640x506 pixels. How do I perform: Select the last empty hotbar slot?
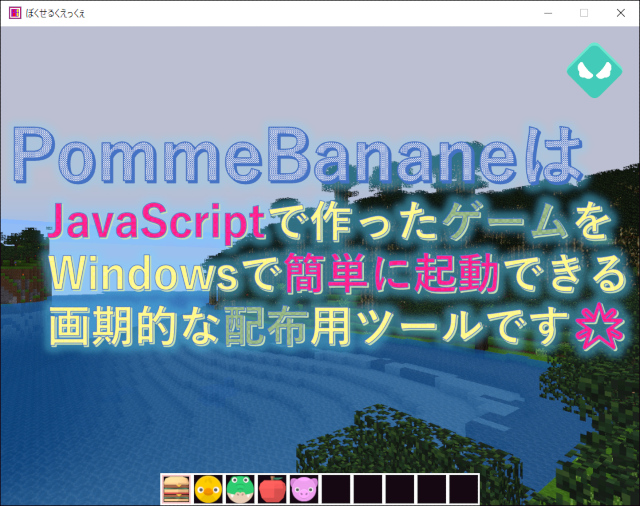464,489
